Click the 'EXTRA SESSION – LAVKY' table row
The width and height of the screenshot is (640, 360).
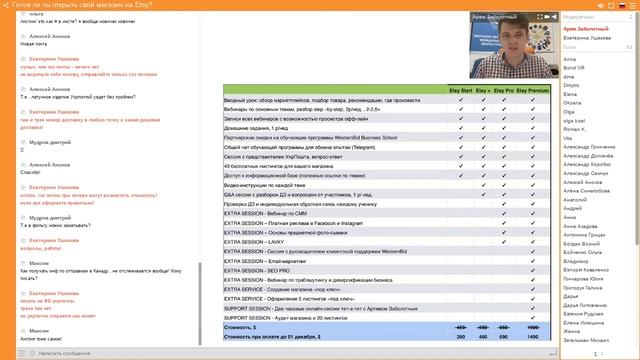click(387, 242)
